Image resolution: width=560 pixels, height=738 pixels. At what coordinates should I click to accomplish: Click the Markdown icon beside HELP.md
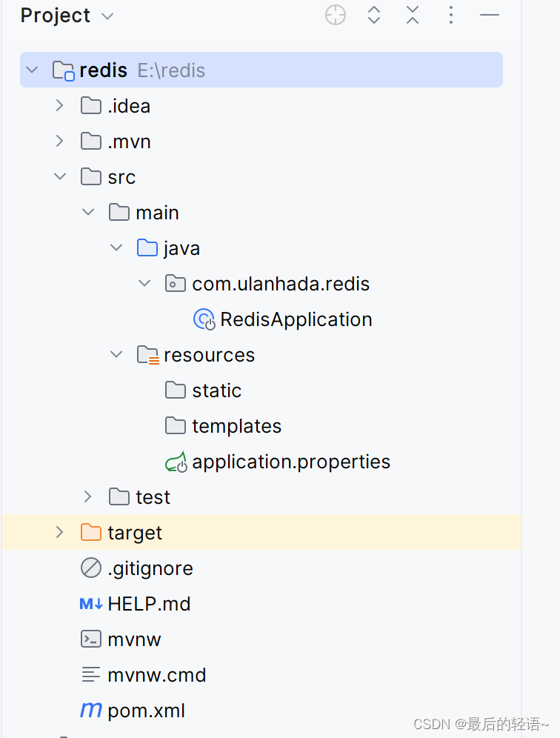(90, 603)
